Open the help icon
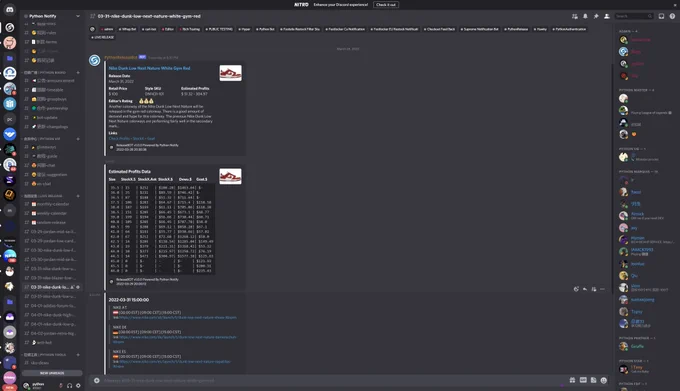680x391 pixels. tap(672, 16)
